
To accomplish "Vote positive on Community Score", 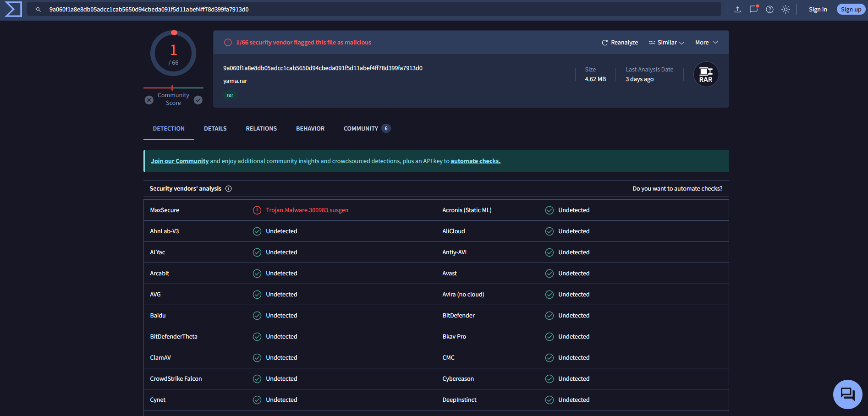I will pyautogui.click(x=198, y=100).
